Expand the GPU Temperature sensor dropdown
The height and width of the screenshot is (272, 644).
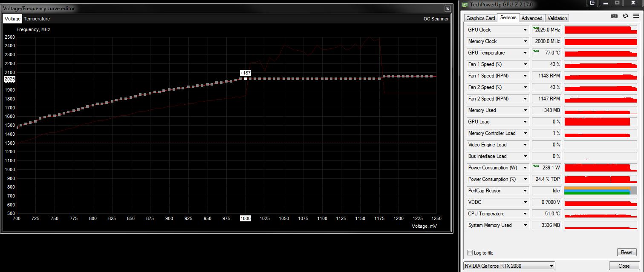click(x=526, y=53)
